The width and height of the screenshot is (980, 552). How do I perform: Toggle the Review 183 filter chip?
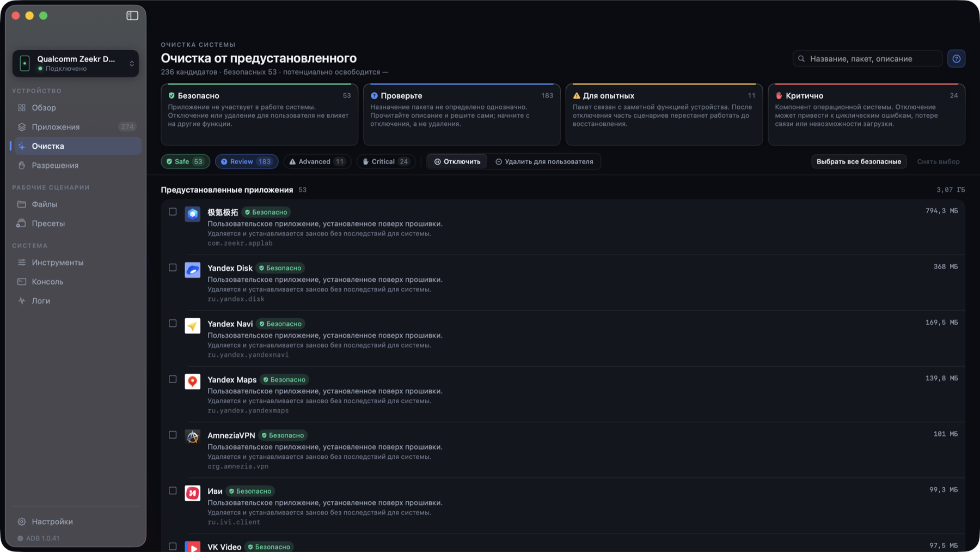click(x=247, y=162)
